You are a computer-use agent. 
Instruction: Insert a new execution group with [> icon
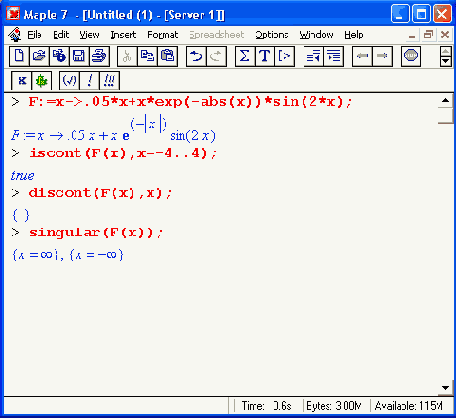[285, 56]
